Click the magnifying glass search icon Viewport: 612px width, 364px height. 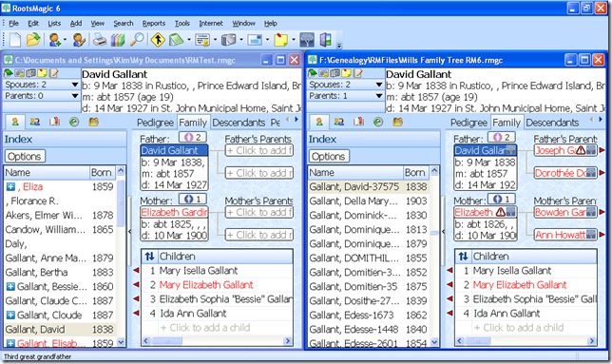click(137, 39)
